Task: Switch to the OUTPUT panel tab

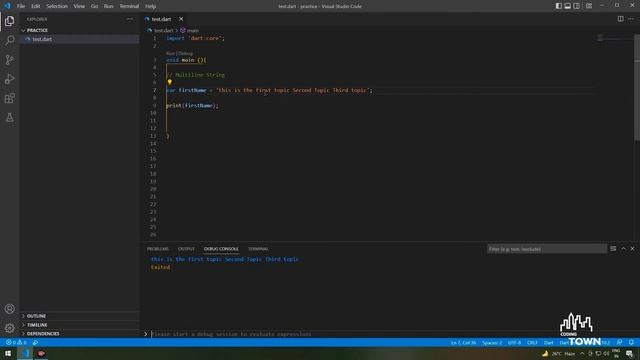Action: coord(186,249)
